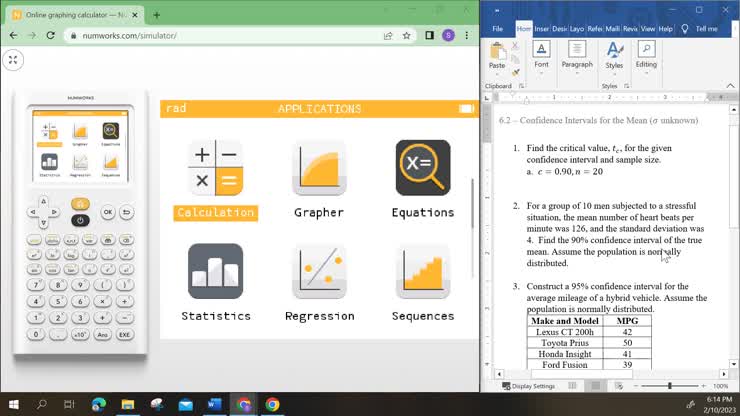Viewport: 740px width, 416px height.
Task: Switch to the Help tab in Word
Action: 665,29
